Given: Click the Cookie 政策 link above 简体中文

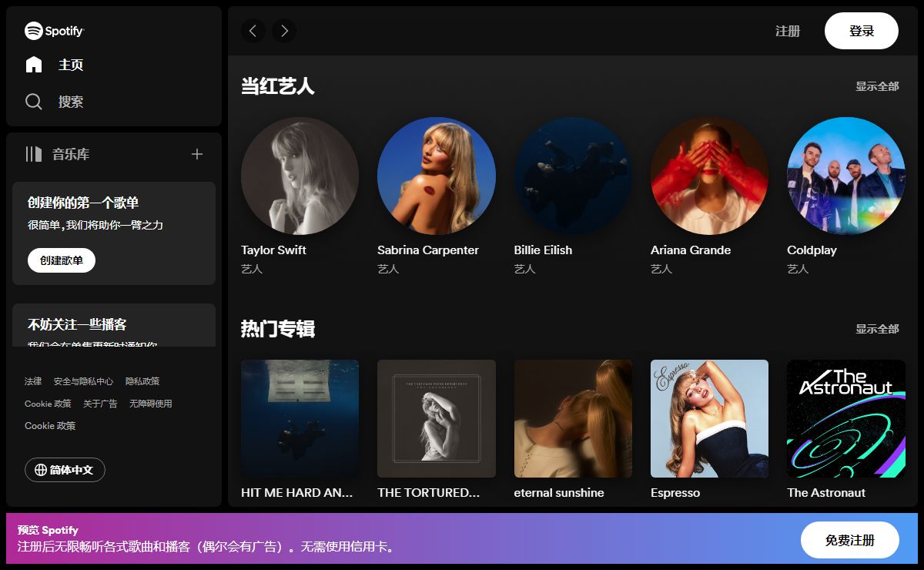Looking at the screenshot, I should (x=50, y=426).
